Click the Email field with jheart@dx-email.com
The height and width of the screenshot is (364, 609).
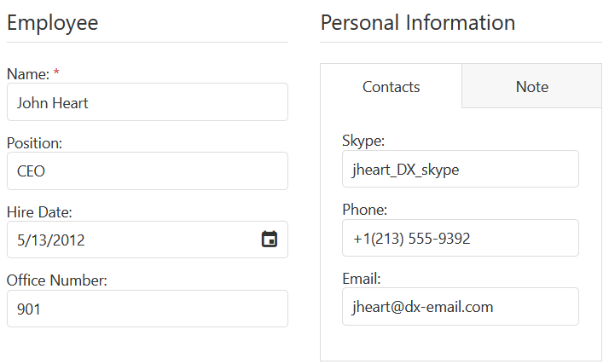pos(460,306)
